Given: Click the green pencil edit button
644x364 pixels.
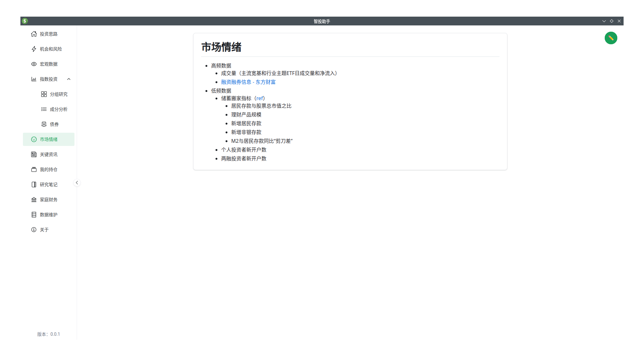Looking at the screenshot, I should click(611, 38).
